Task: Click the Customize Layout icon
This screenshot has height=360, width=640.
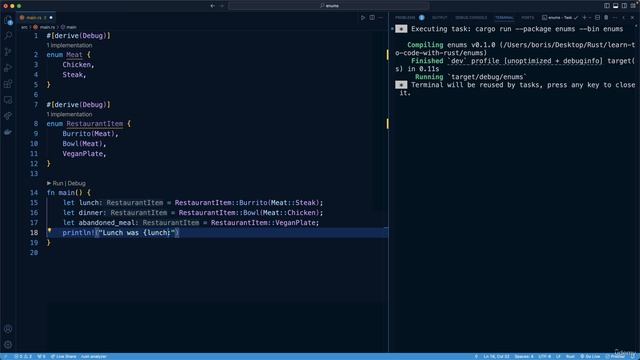Action: pyautogui.click(x=633, y=6)
